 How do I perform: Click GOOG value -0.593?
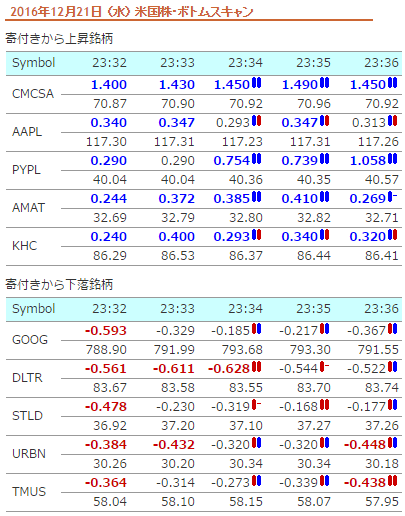point(106,331)
